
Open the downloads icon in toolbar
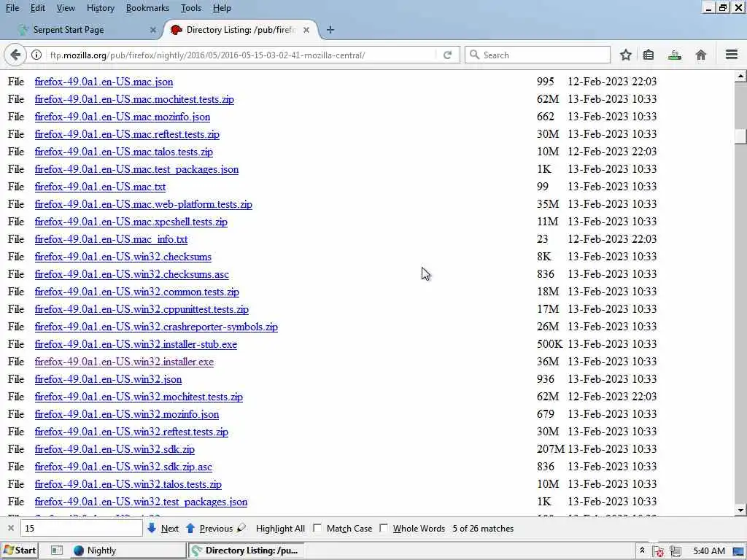pos(674,55)
